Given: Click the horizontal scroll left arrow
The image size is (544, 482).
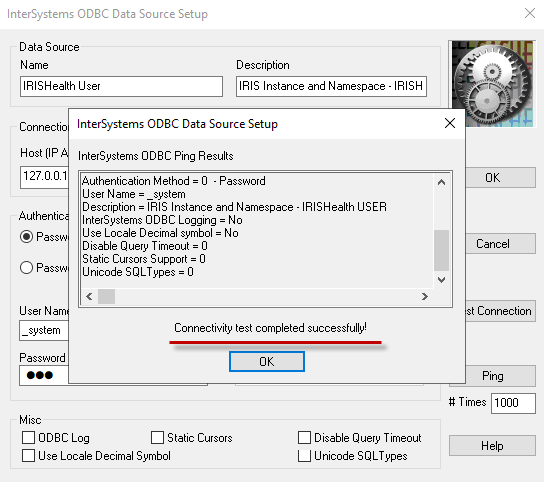Looking at the screenshot, I should point(89,296).
